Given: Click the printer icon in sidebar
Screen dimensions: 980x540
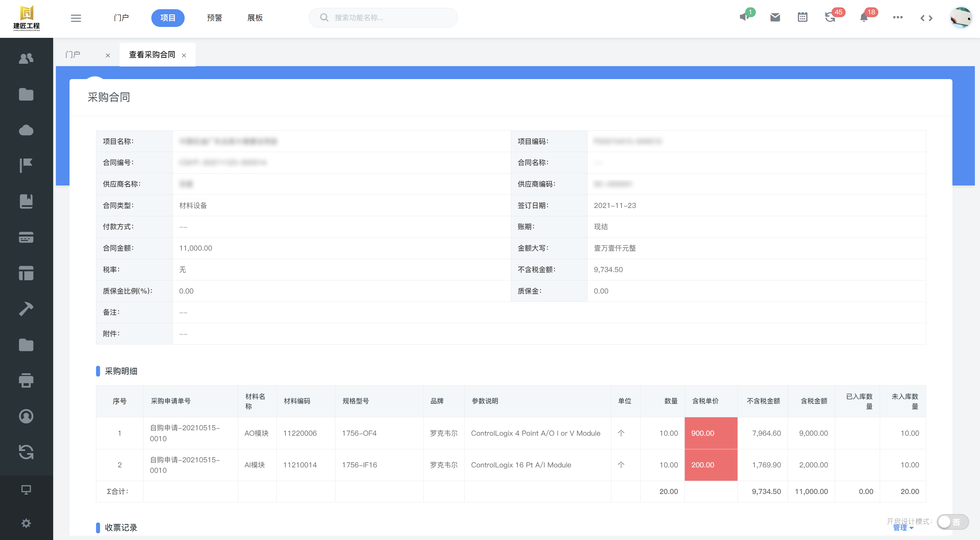Looking at the screenshot, I should coord(26,380).
